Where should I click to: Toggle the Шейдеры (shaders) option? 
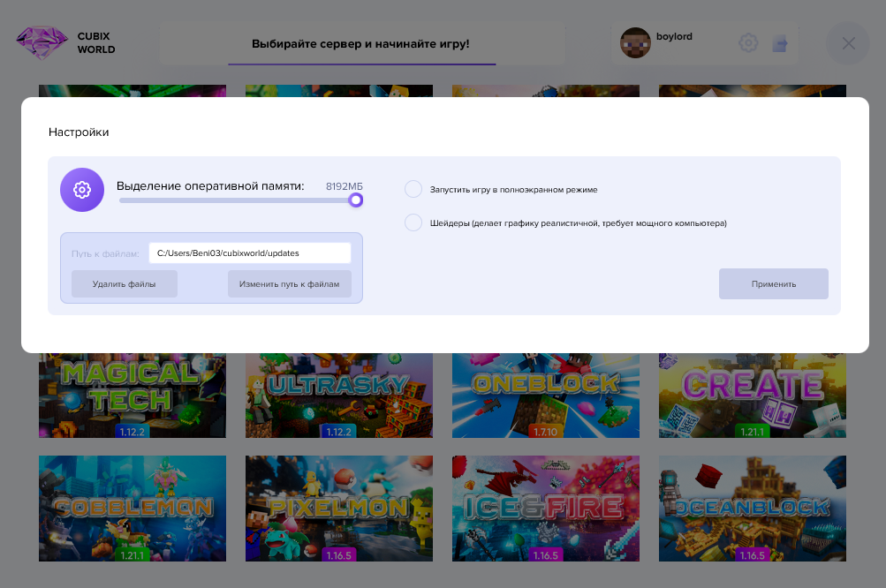pos(413,223)
